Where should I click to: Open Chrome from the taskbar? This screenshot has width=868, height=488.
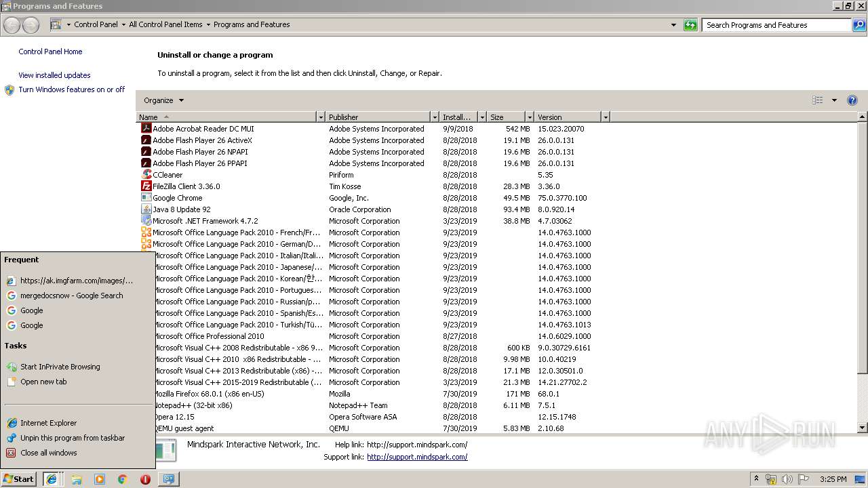123,479
